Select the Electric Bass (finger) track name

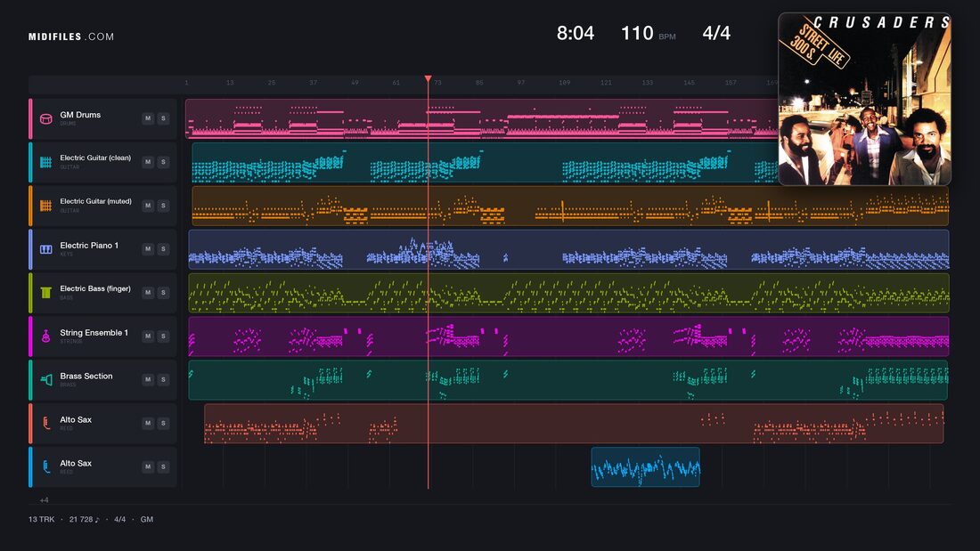coord(95,288)
